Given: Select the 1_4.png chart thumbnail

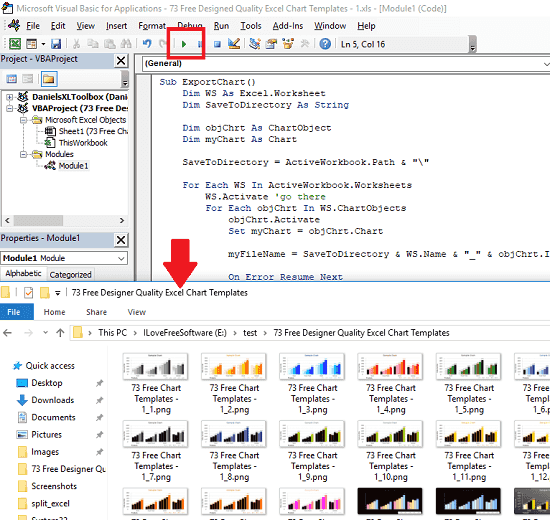Looking at the screenshot, I should pyautogui.click(x=390, y=367).
